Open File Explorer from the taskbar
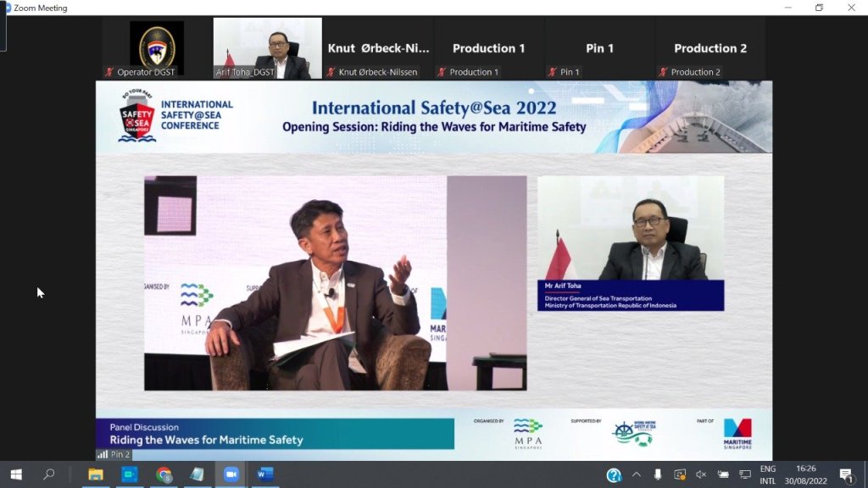 pyautogui.click(x=96, y=474)
